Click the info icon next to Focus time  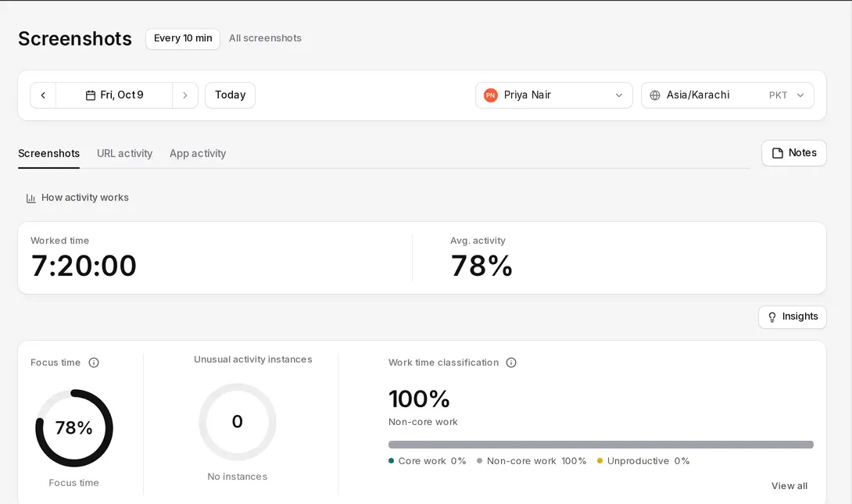click(94, 363)
